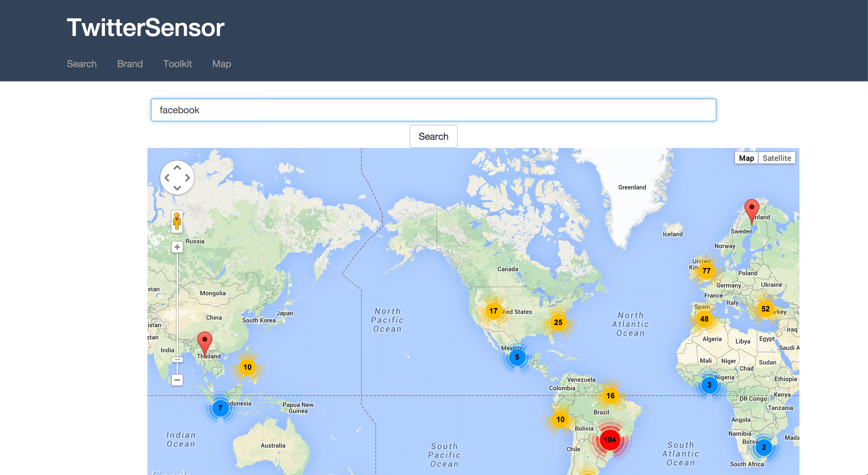This screenshot has height=475, width=868.
Task: Toggle the map/satellite view selector
Action: 777,158
